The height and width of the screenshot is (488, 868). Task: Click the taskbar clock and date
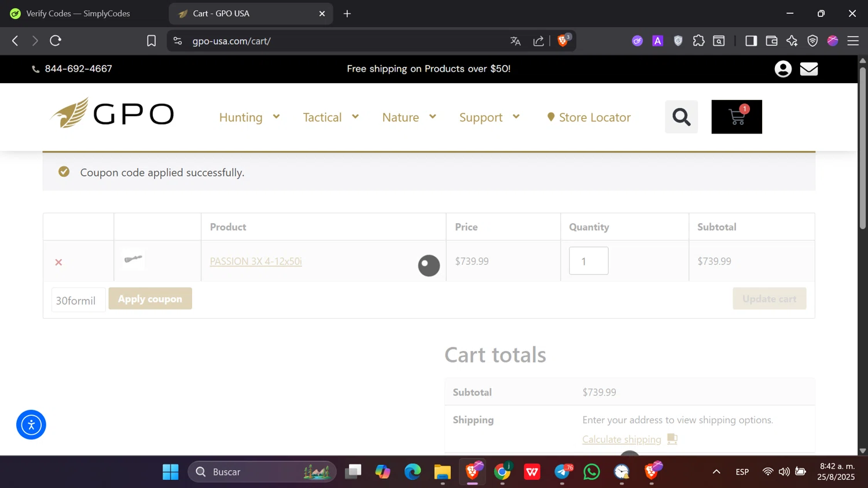[836, 472]
